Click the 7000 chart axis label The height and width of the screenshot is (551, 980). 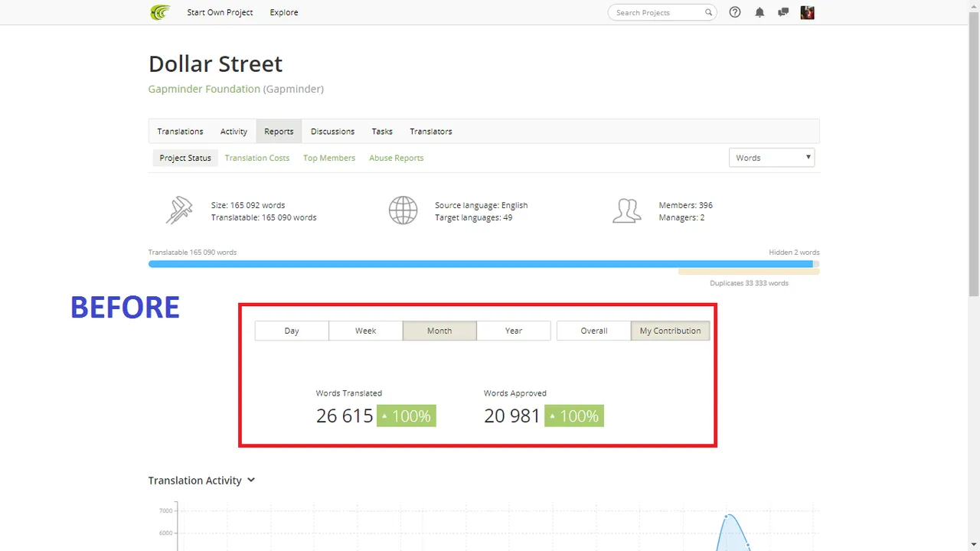[165, 510]
